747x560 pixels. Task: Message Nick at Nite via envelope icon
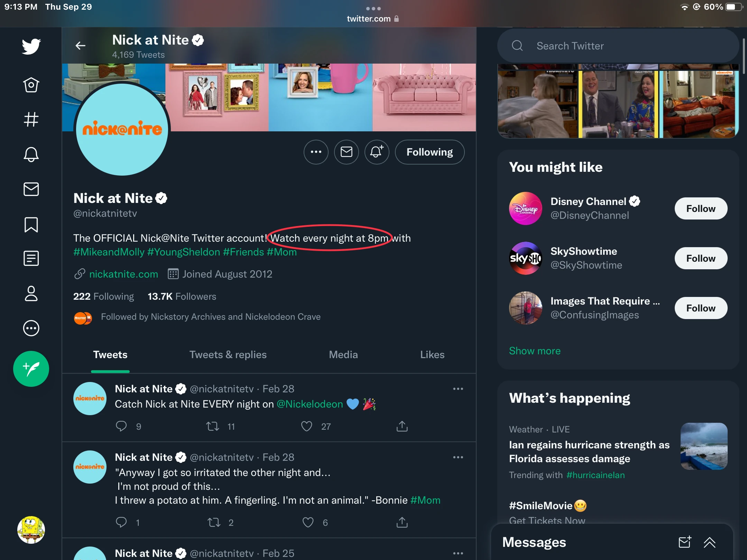coord(346,152)
